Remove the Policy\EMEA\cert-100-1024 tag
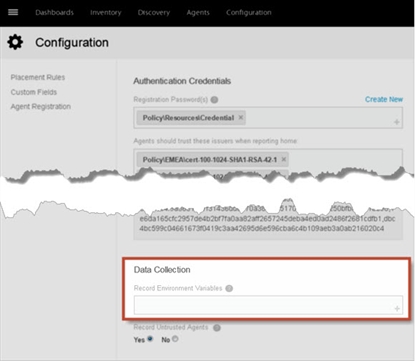The image size is (415, 361). (284, 159)
